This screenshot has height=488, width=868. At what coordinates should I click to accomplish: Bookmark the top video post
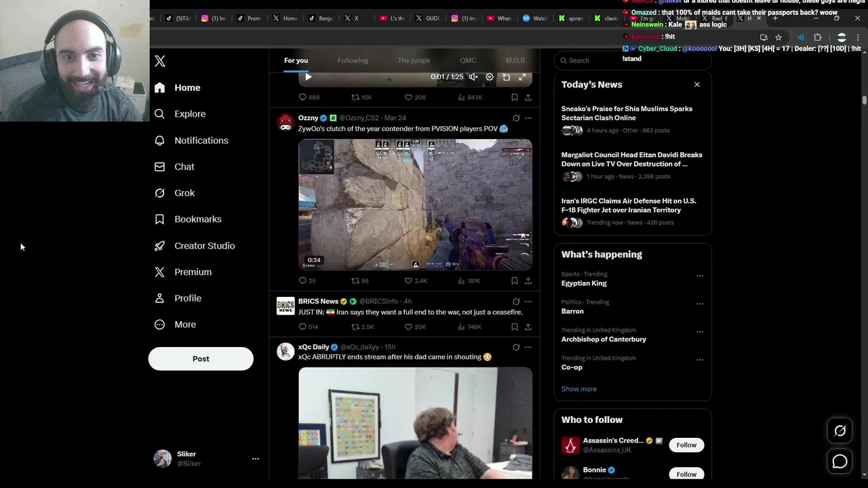515,98
